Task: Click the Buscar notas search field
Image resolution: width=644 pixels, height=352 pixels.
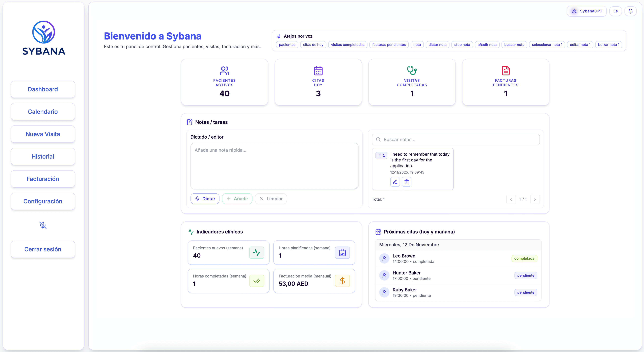Action: 455,140
